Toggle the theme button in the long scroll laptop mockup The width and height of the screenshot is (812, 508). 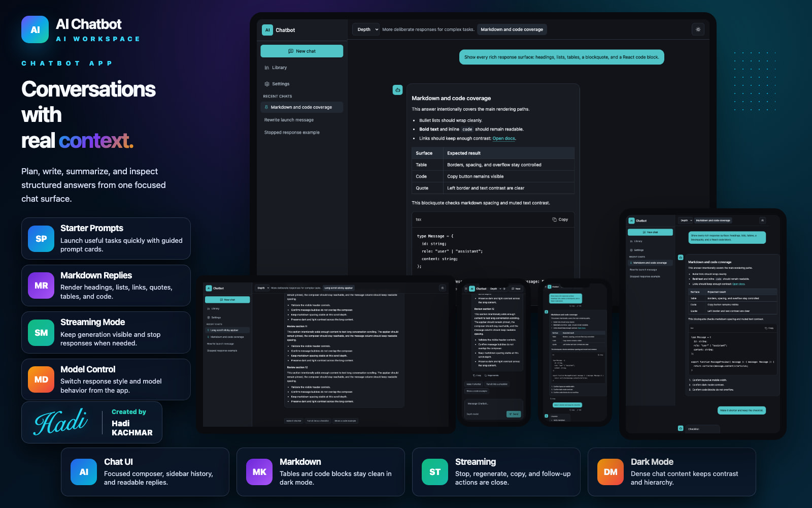(442, 288)
